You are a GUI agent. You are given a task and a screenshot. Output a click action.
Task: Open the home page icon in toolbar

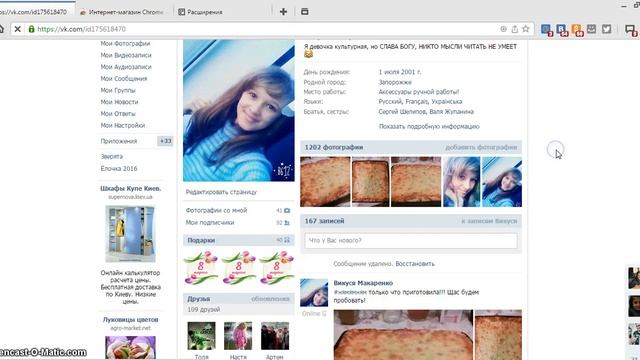[1, 29]
